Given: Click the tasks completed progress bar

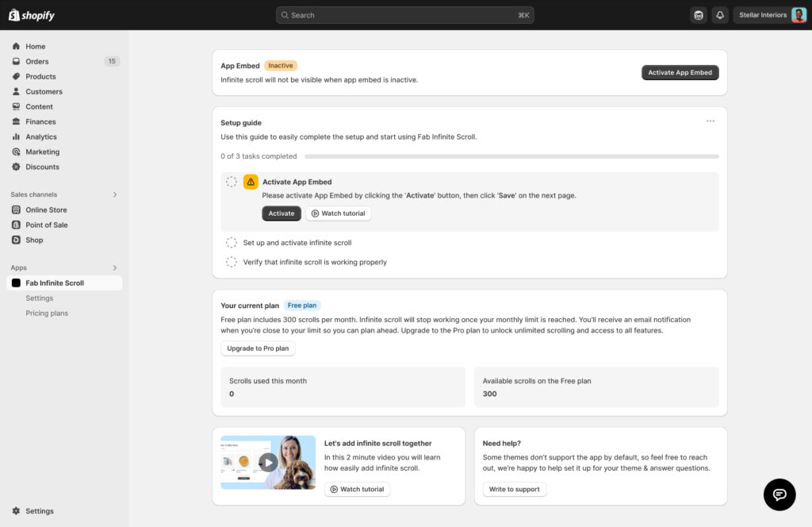Looking at the screenshot, I should pos(511,156).
